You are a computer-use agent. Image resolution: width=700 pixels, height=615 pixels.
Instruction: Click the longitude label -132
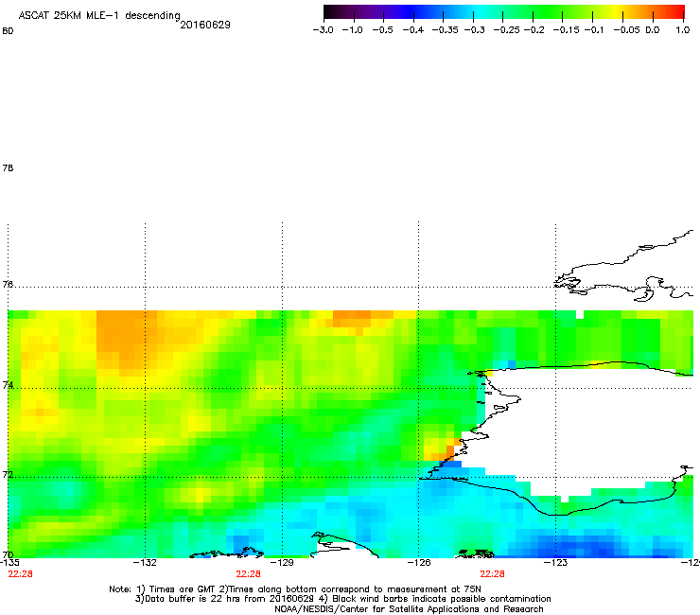[145, 562]
